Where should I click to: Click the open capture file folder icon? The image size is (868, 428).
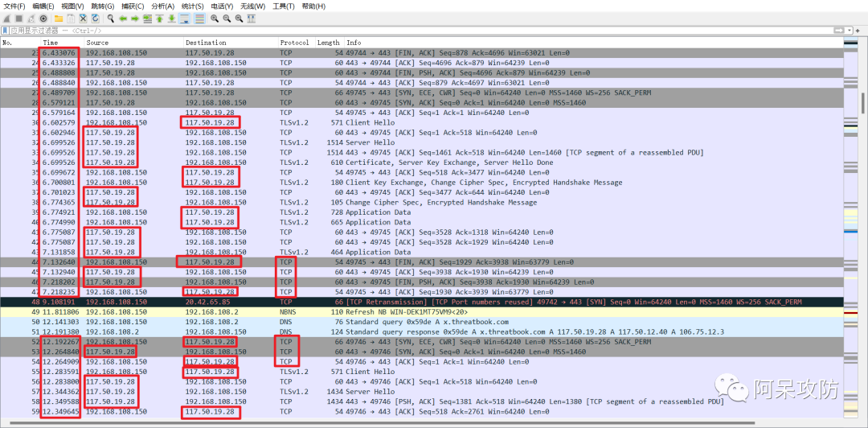tap(58, 18)
